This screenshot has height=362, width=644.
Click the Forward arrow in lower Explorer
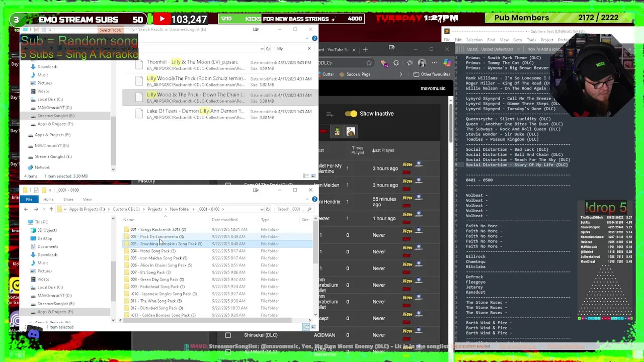[36, 209]
